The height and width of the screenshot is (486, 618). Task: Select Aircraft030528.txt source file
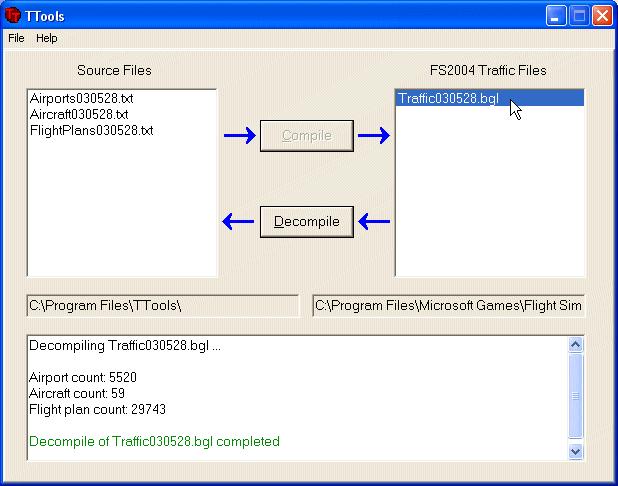tap(79, 115)
